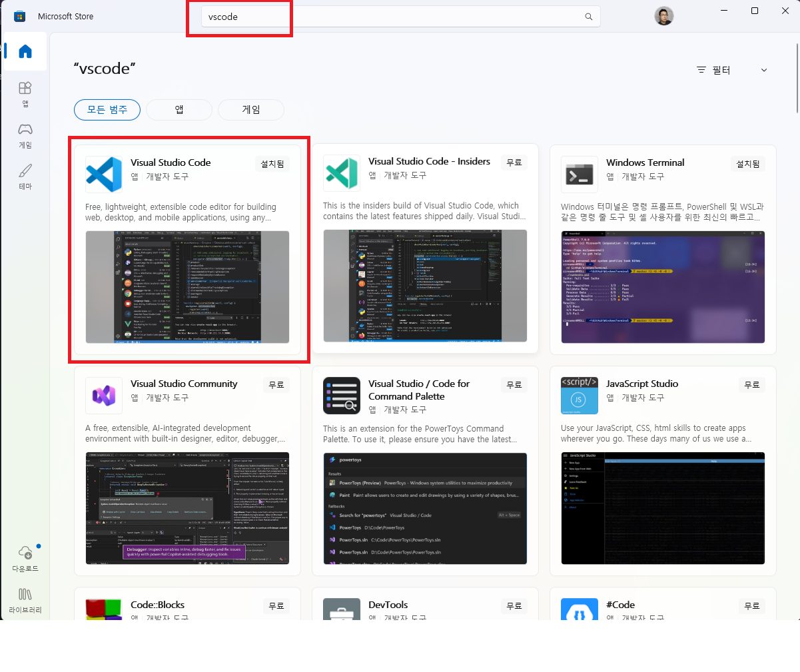Open the user profile avatar
Viewport: 800px width, 672px height.
663,16
